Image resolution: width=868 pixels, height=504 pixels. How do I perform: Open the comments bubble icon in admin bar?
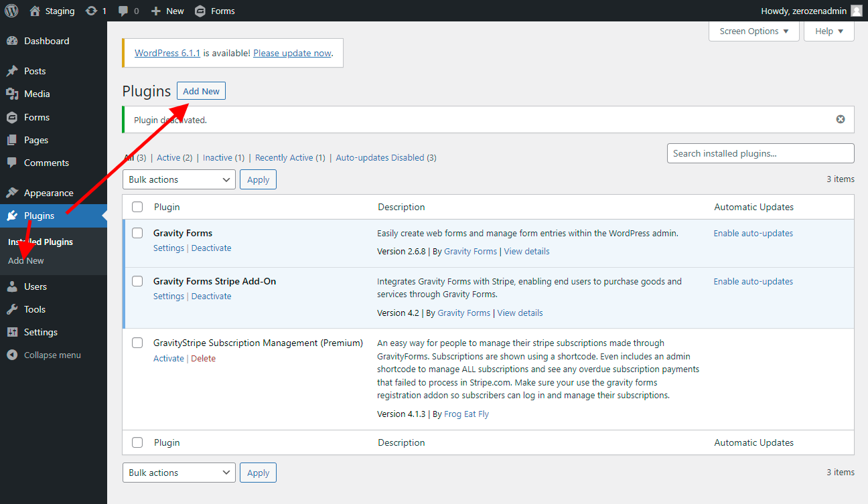123,11
